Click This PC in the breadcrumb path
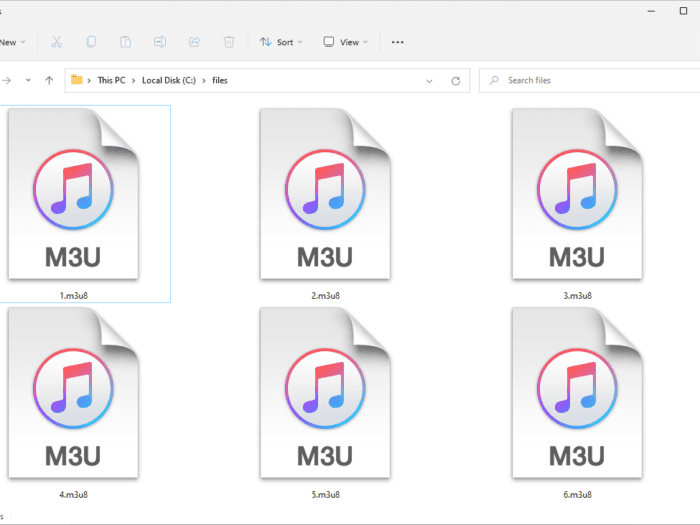700x525 pixels. (x=112, y=80)
